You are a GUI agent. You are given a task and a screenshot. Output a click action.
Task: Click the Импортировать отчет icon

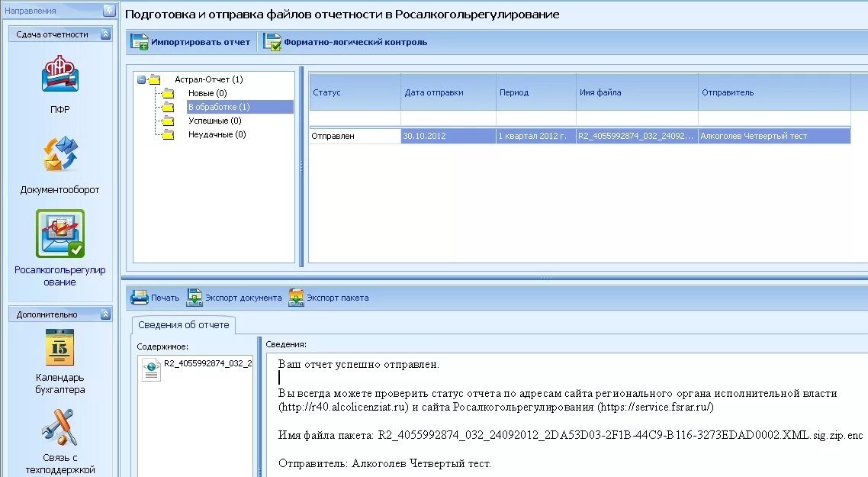pyautogui.click(x=140, y=42)
